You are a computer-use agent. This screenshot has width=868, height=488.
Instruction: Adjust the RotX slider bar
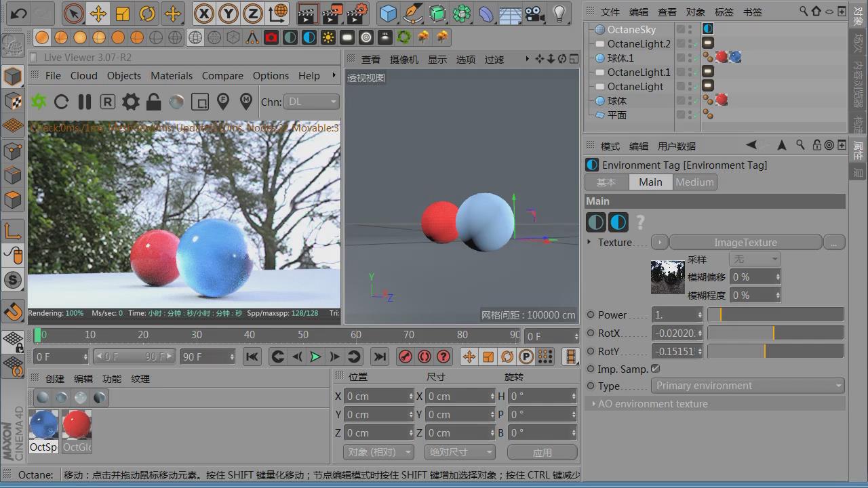776,333
